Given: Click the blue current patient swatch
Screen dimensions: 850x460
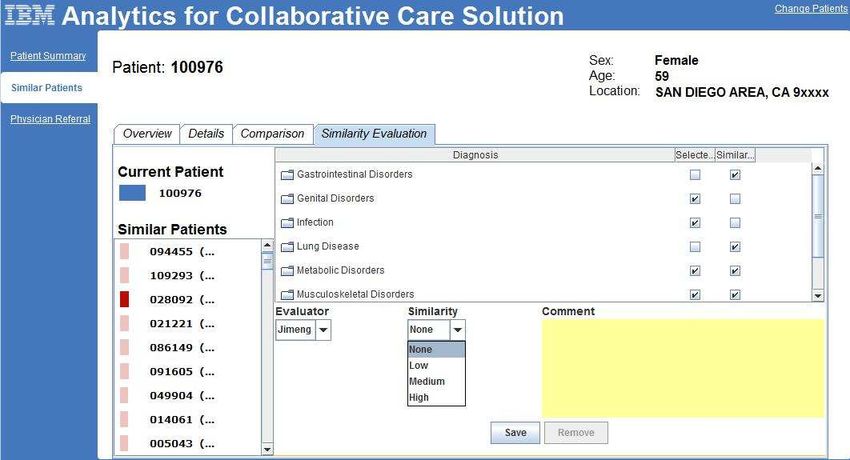Looking at the screenshot, I should click(x=132, y=193).
